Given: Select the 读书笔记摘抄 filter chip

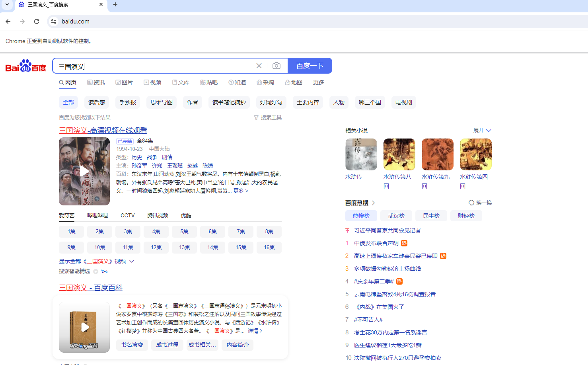Looking at the screenshot, I should click(x=229, y=102).
